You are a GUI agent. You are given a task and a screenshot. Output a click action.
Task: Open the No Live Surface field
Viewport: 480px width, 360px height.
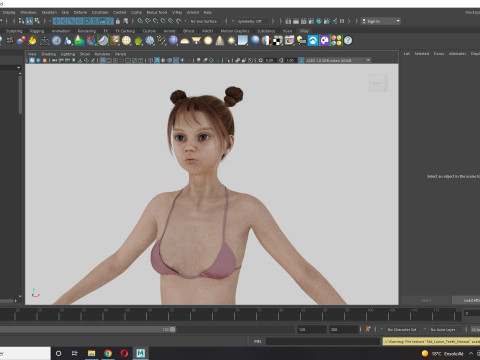[x=205, y=21]
